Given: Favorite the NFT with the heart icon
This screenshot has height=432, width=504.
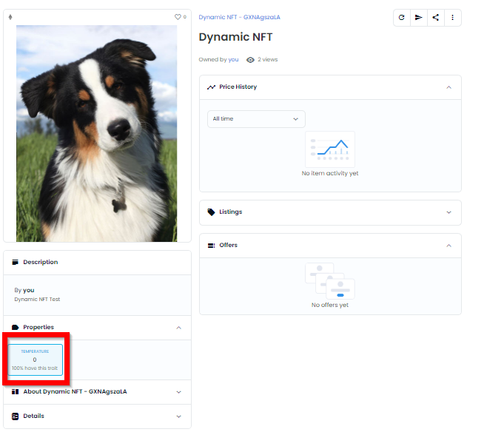Looking at the screenshot, I should 178,17.
